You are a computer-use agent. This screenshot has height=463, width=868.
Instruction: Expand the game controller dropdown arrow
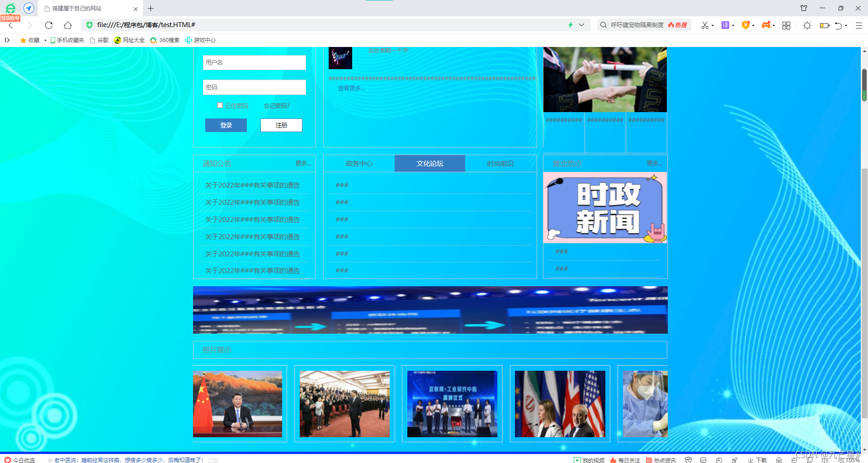774,26
